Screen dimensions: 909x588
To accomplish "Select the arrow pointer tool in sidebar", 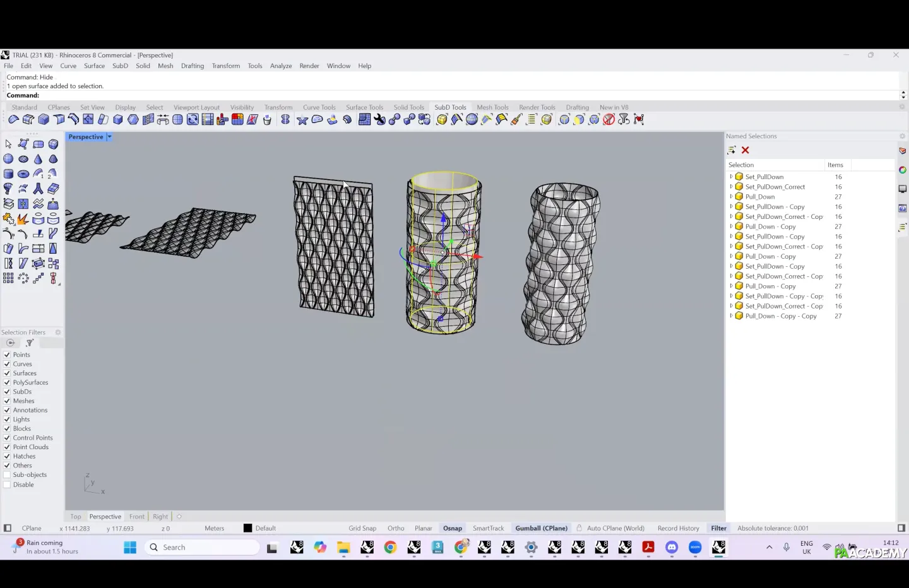I will (x=8, y=144).
